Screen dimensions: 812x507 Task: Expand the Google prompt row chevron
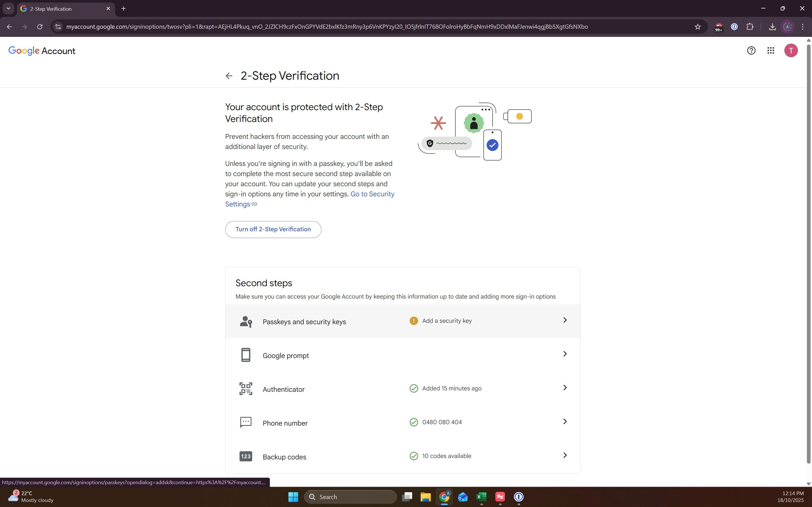click(x=565, y=354)
